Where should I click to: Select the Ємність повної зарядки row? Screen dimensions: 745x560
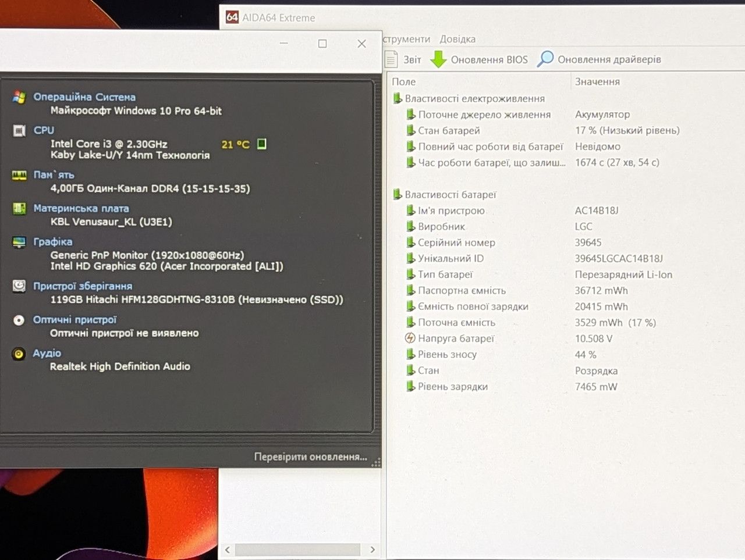pyautogui.click(x=566, y=306)
